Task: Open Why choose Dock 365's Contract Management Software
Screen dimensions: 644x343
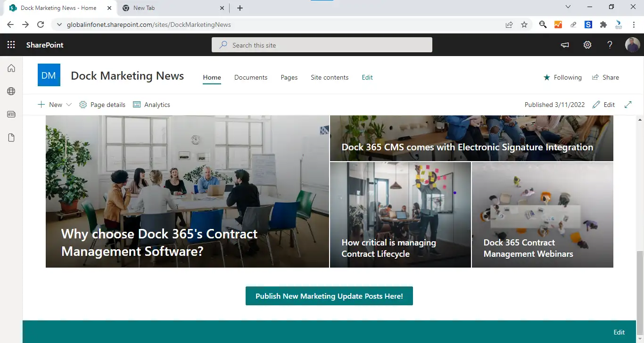Action: coord(187,191)
